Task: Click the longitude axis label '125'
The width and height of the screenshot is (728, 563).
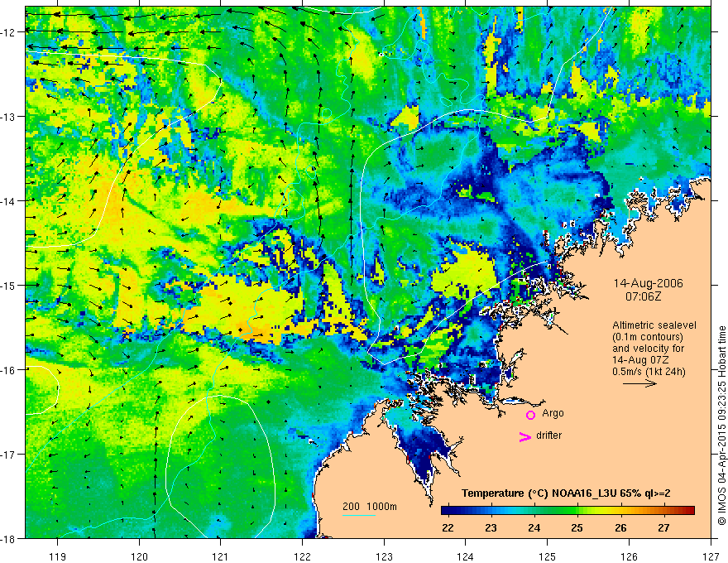Action: [x=548, y=556]
